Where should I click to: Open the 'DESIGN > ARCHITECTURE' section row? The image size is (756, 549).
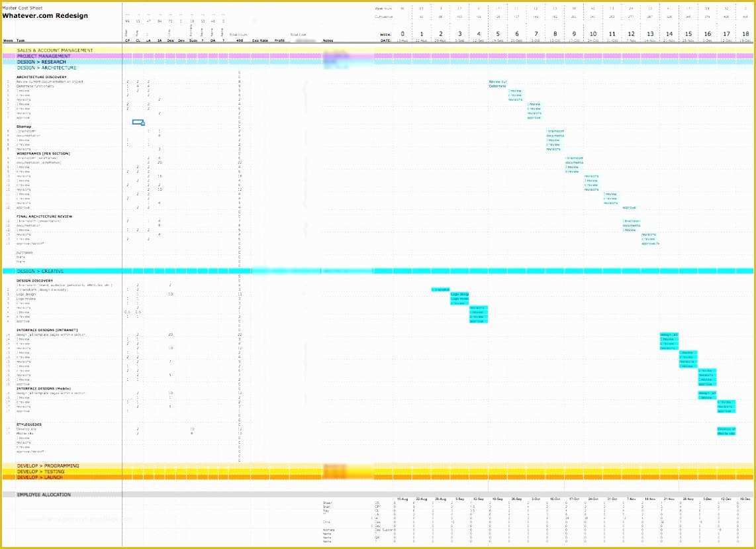pos(378,68)
